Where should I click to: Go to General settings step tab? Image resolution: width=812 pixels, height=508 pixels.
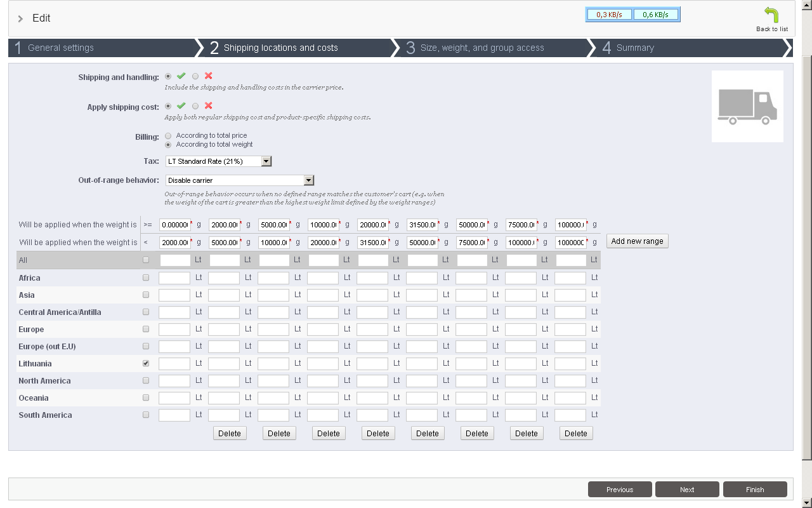point(61,48)
